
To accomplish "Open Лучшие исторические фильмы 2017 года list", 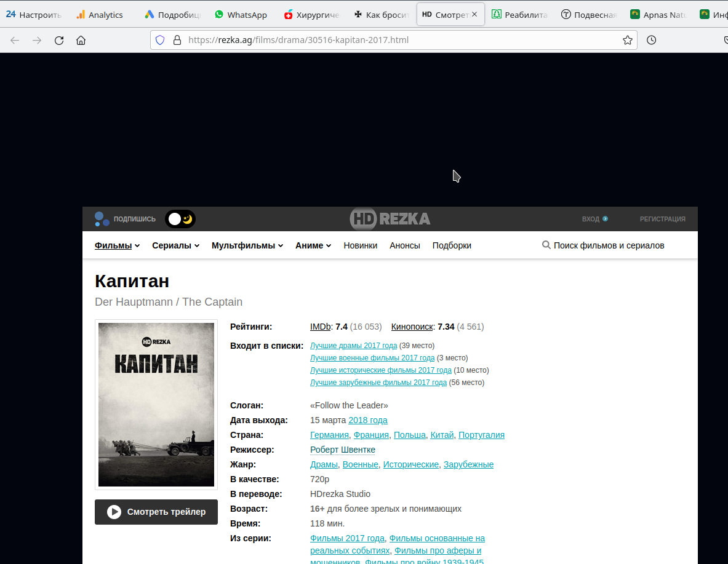I will coord(381,370).
